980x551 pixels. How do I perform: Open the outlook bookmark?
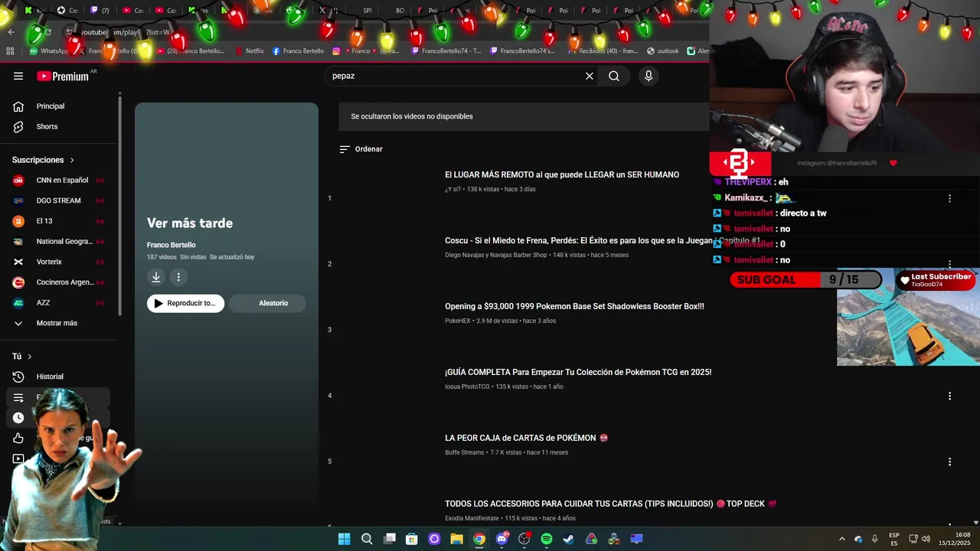[663, 51]
